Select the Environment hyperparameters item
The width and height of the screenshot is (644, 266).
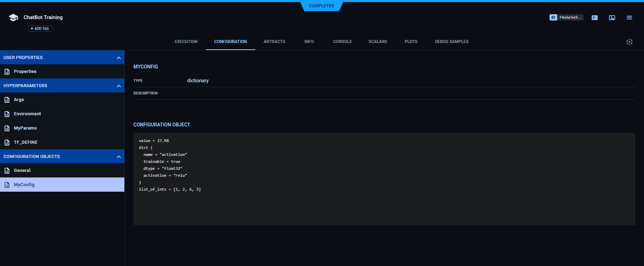(x=27, y=114)
